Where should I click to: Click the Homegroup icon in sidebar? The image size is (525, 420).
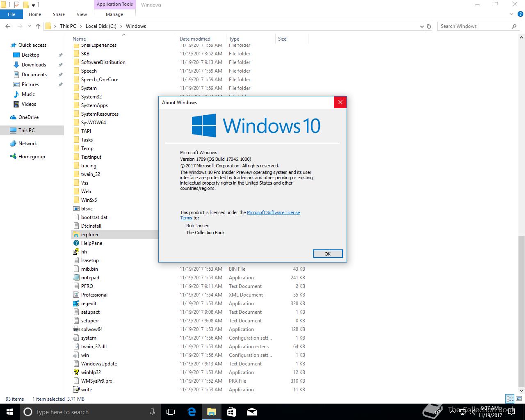13,157
